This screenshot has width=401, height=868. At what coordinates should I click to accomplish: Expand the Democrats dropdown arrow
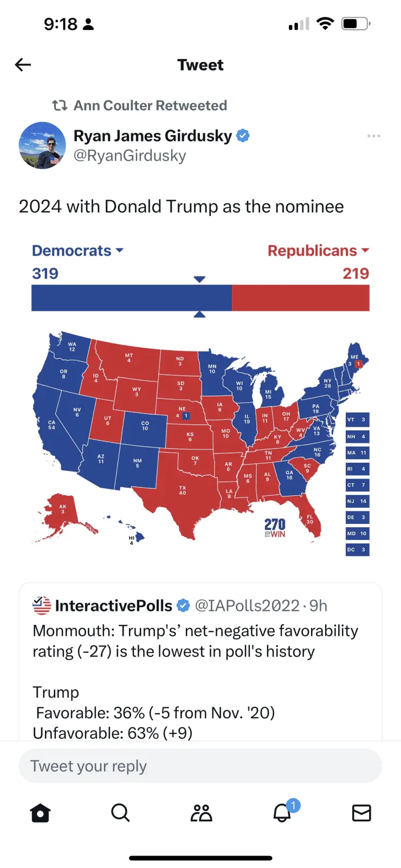[x=120, y=250]
